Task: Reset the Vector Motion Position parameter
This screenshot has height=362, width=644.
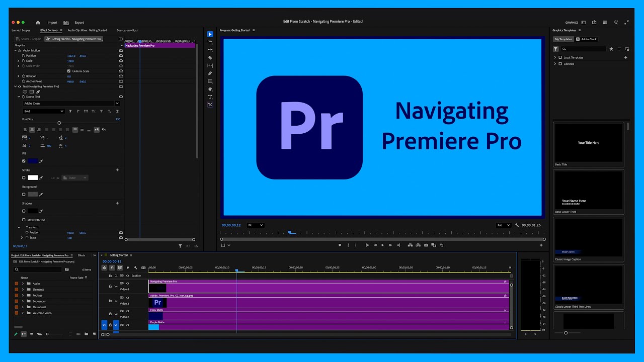Action: [121, 56]
